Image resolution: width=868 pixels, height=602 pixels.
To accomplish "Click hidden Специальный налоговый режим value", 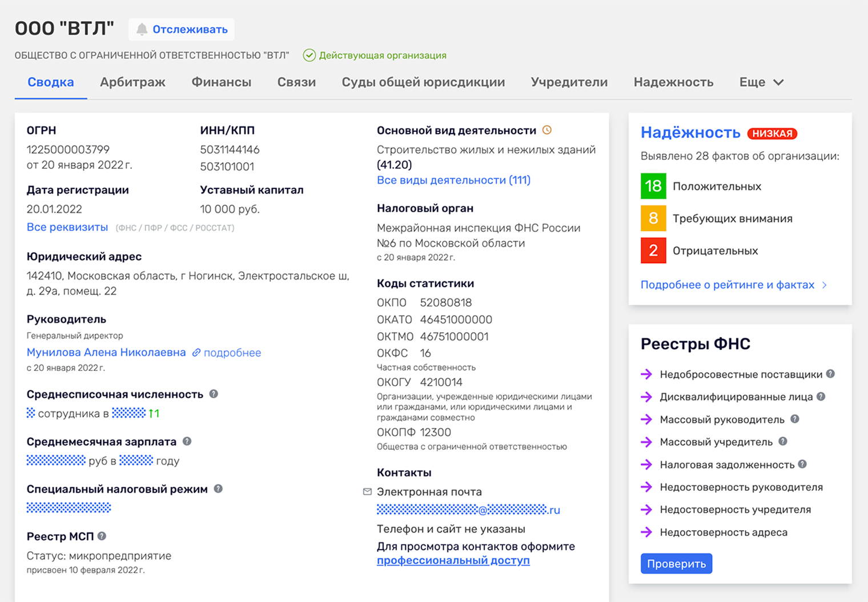I will [x=69, y=507].
